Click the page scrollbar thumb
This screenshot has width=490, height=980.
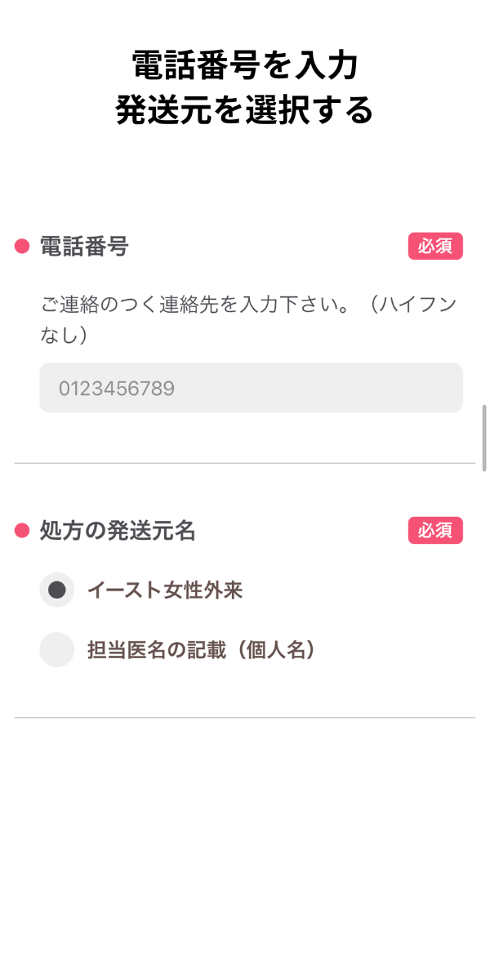coord(485,437)
